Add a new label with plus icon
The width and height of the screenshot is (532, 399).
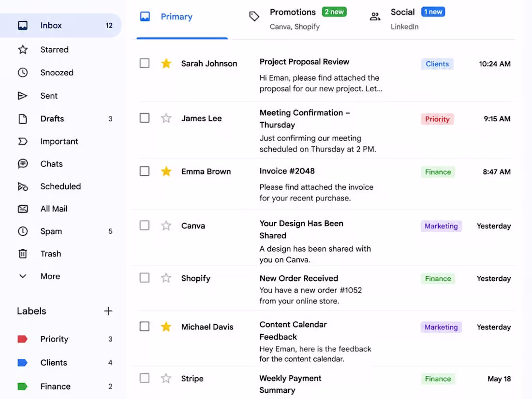[x=108, y=311]
